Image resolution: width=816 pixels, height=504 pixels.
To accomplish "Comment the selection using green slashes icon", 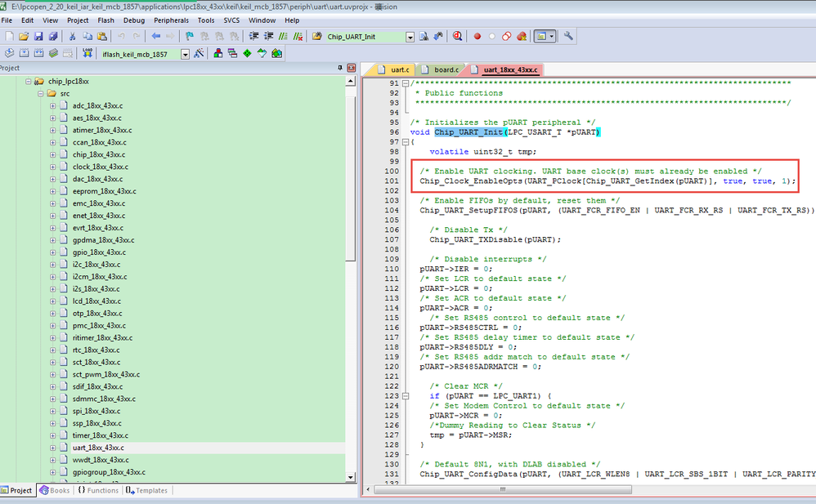I will click(283, 37).
